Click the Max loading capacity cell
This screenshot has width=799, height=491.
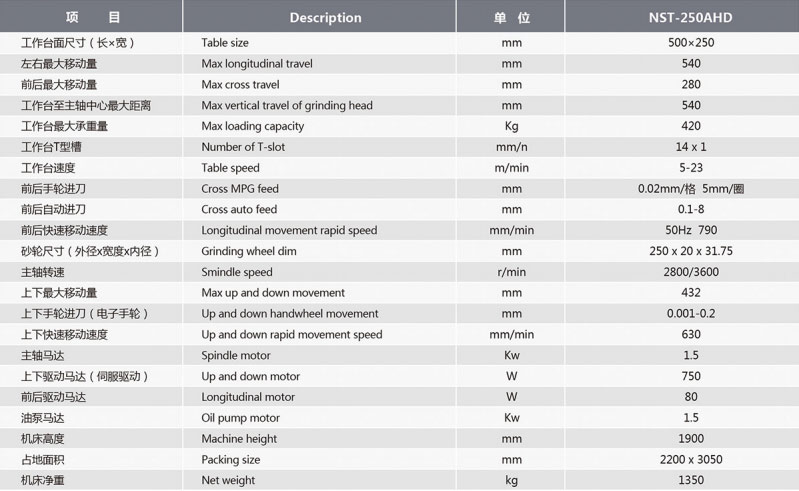[253, 126]
